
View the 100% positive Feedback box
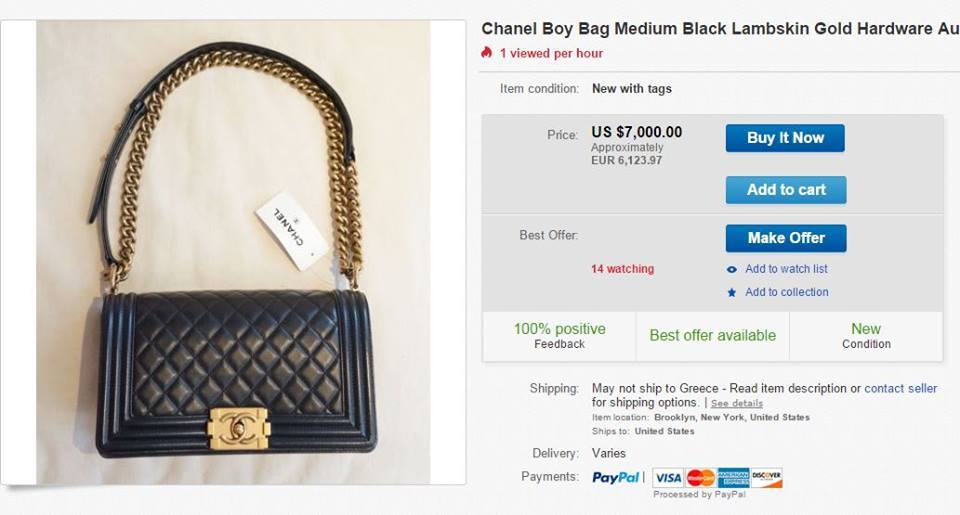tap(559, 336)
